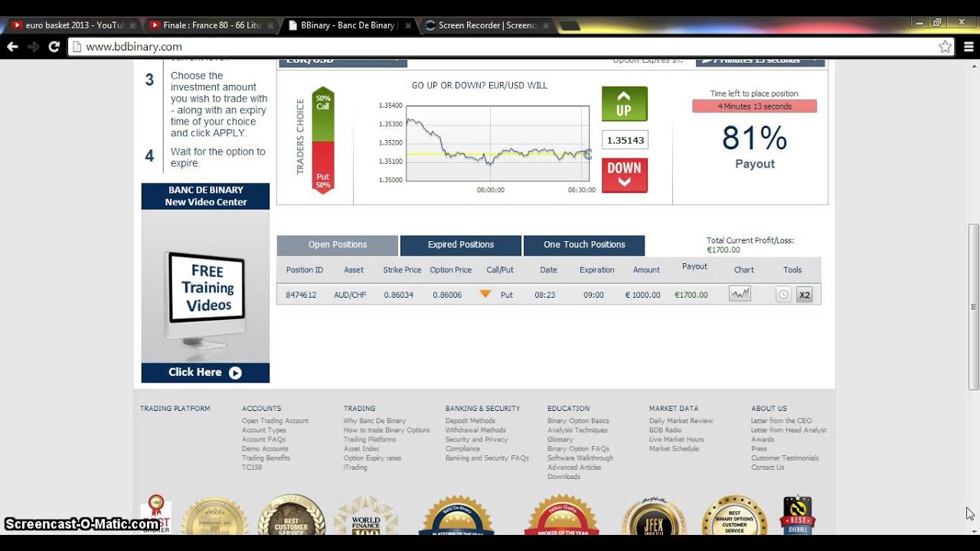This screenshot has width=980, height=551.
Task: Open the Option Expiry rates link
Action: [x=372, y=458]
